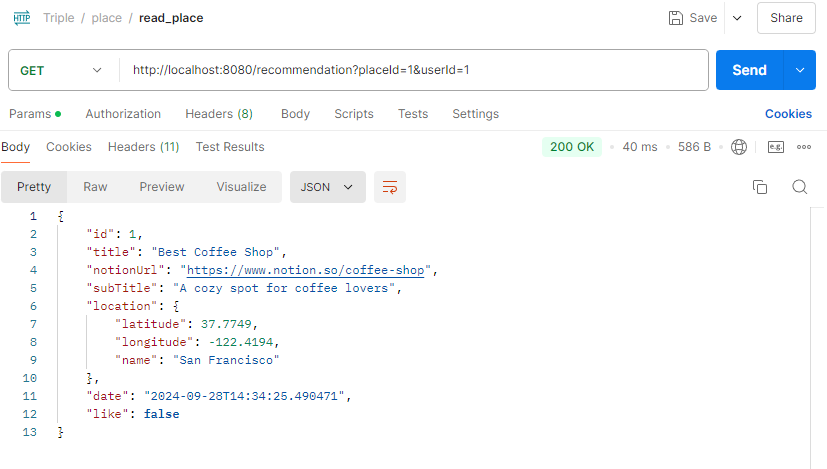Click line number 6 in gutter
This screenshot has height=469, width=827.
click(x=33, y=306)
